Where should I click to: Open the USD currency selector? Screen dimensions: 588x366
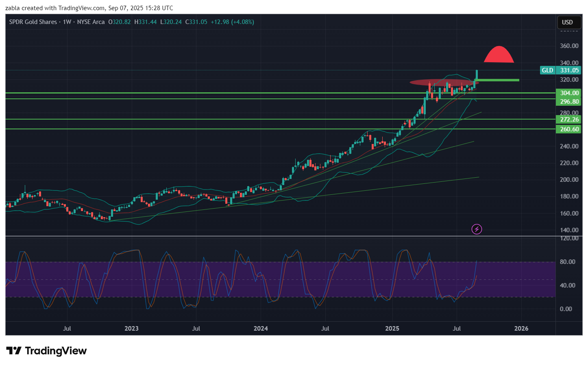(567, 22)
